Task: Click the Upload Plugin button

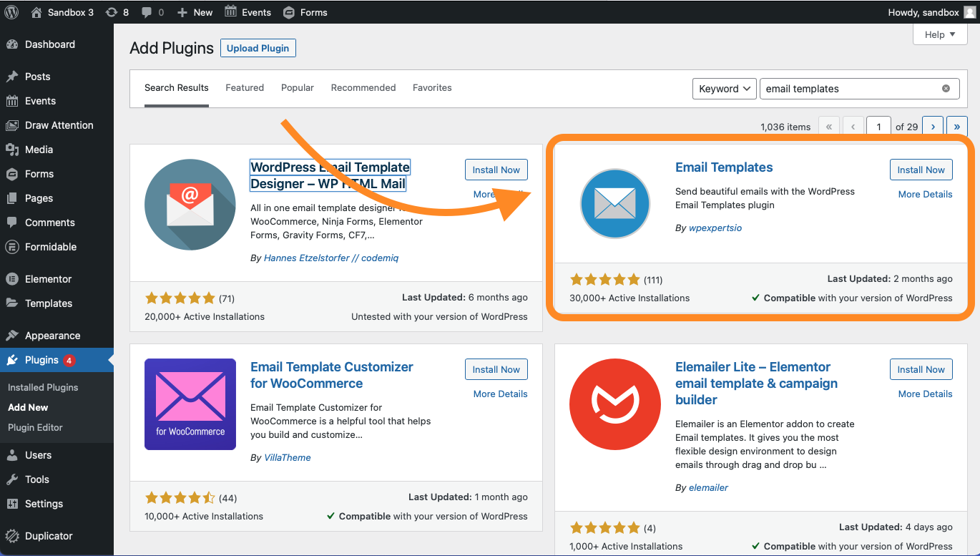Action: pos(258,48)
